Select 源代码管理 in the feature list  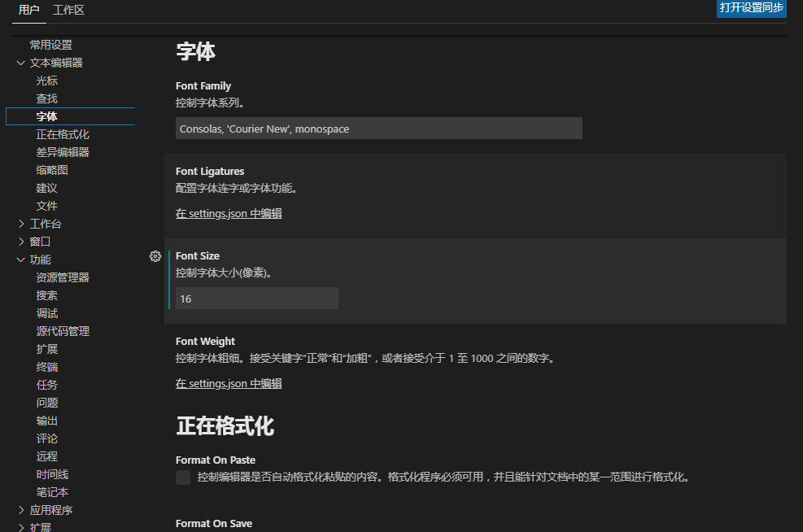tap(63, 331)
